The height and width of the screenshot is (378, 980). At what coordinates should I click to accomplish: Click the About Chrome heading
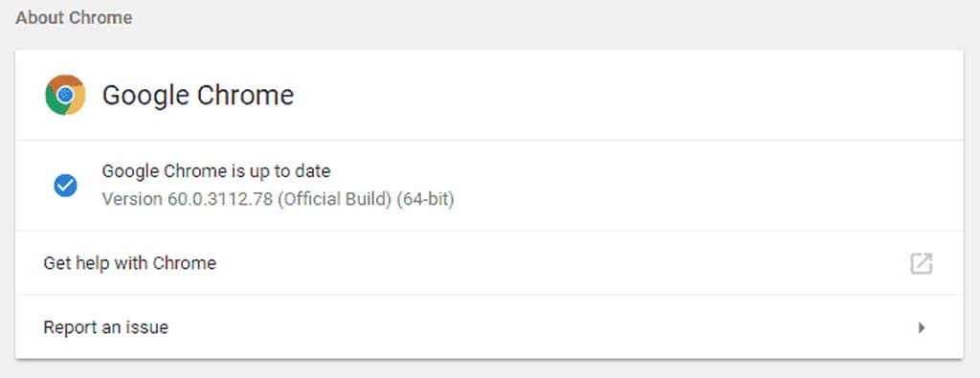74,17
